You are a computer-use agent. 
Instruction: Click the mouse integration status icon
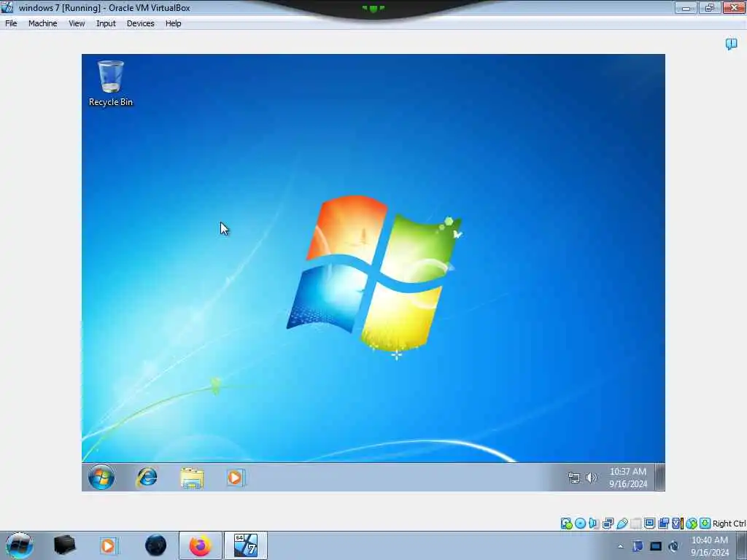pyautogui.click(x=692, y=524)
